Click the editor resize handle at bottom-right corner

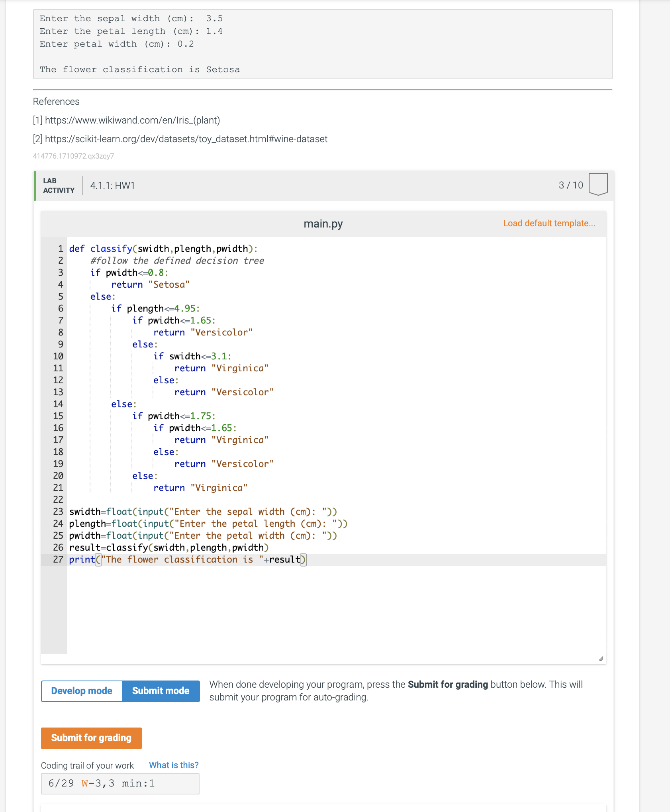coord(601,659)
